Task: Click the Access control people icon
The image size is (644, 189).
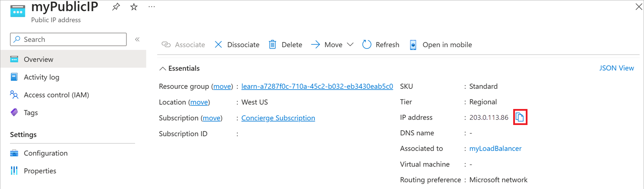Action: pos(14,95)
